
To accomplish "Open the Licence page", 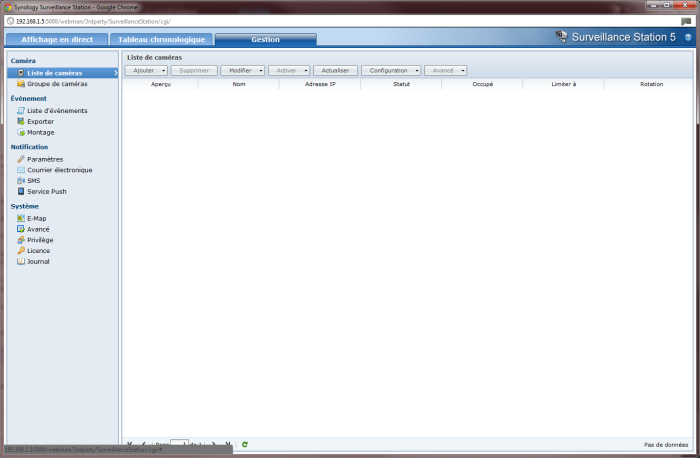I will click(39, 250).
